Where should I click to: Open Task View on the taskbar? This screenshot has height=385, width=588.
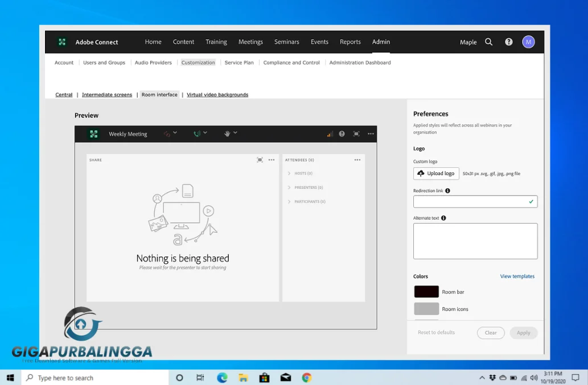[x=200, y=378]
